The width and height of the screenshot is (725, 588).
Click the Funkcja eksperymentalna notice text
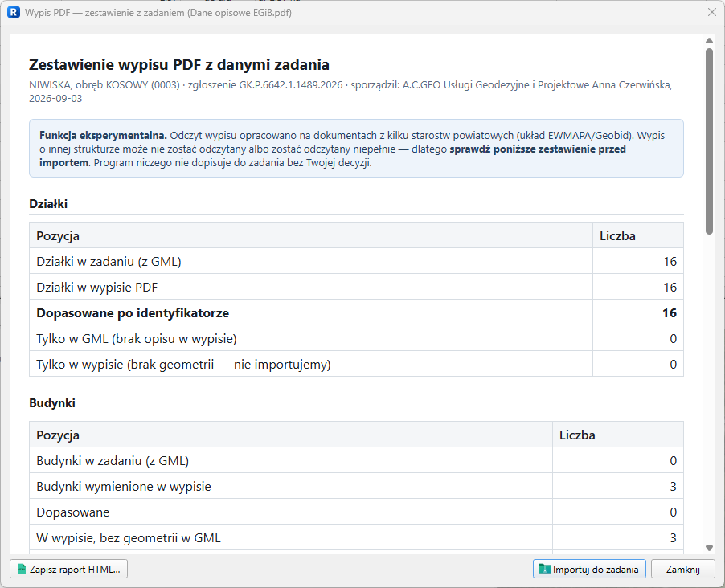coord(356,149)
